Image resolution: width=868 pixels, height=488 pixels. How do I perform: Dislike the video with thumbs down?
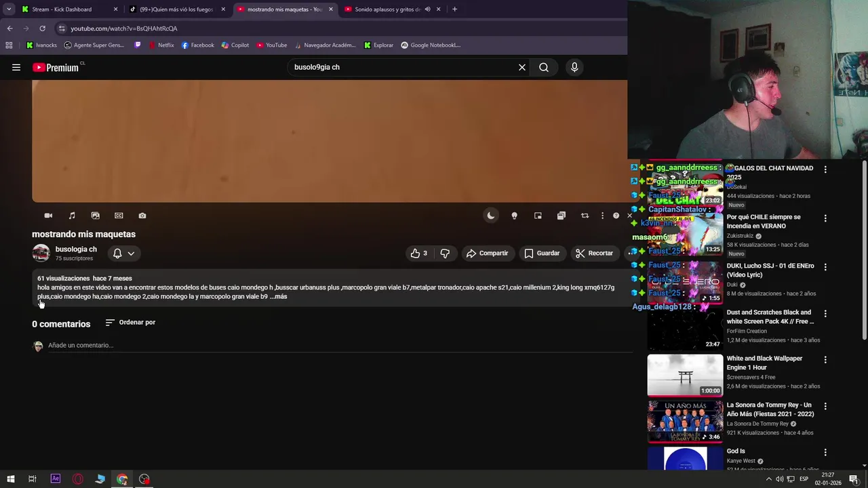(445, 253)
